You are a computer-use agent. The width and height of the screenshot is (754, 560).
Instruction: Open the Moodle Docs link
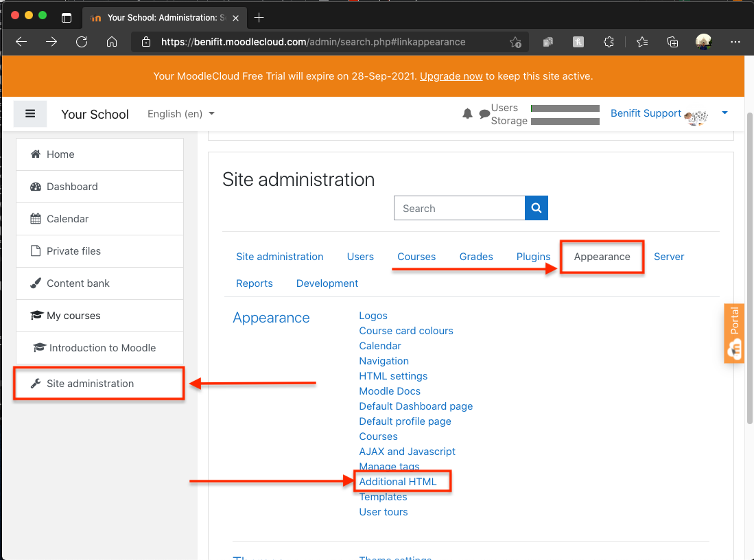click(390, 391)
